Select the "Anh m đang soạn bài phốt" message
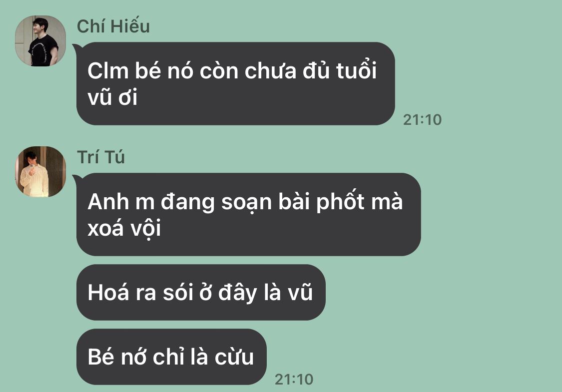562x392 pixels. (x=248, y=214)
